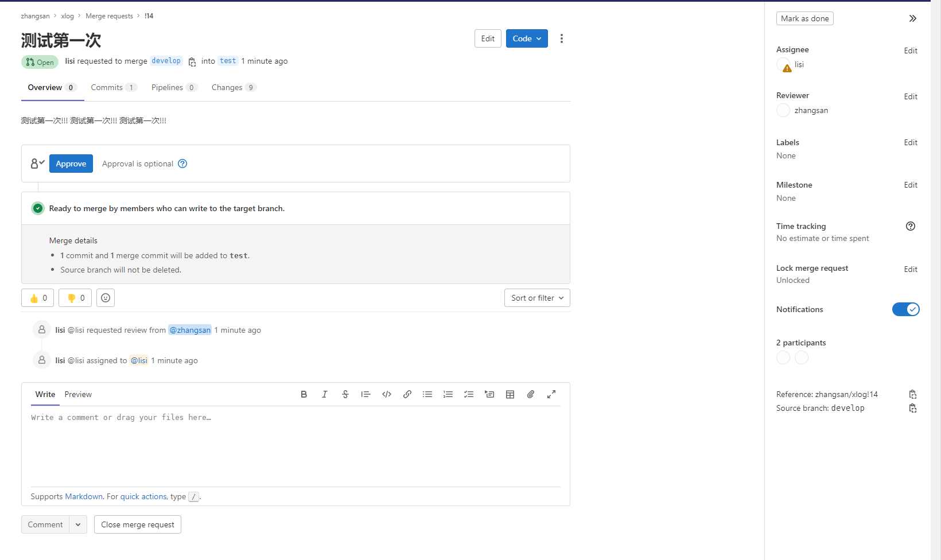Open the Code dropdown menu
The width and height of the screenshot is (941, 560).
pyautogui.click(x=526, y=38)
